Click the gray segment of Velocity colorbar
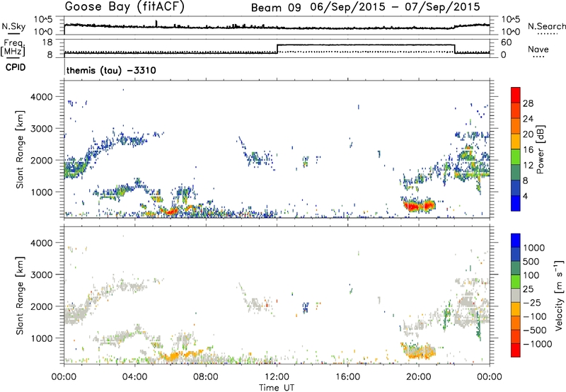The height and width of the screenshot is (392, 566). [x=516, y=296]
